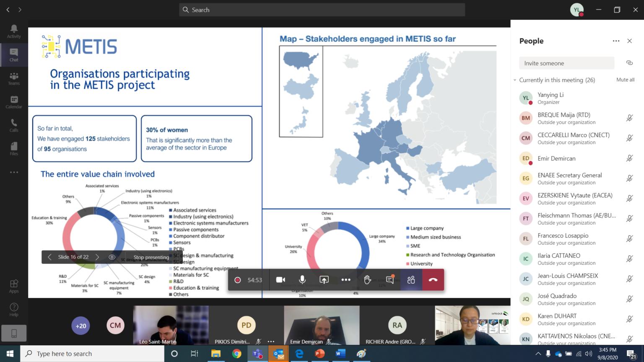This screenshot has height=362, width=644.
Task: Select EZERSKIENE Vytaute participant row
Action: tap(577, 199)
